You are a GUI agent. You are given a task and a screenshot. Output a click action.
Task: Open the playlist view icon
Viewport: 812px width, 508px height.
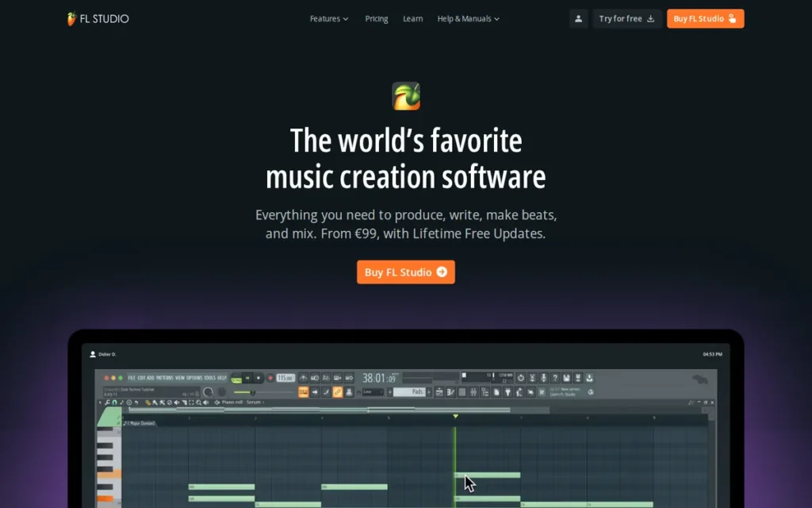(x=439, y=392)
